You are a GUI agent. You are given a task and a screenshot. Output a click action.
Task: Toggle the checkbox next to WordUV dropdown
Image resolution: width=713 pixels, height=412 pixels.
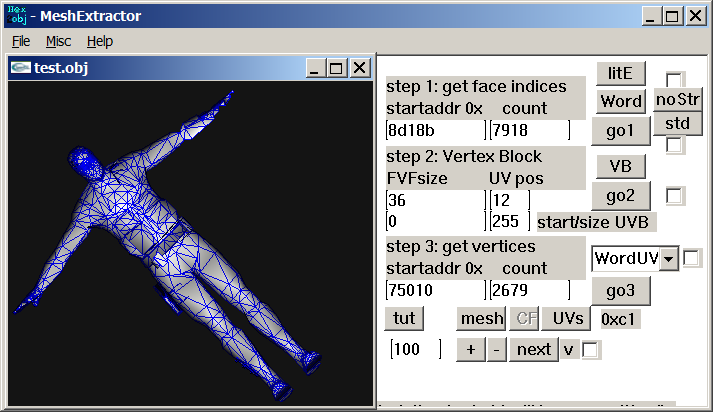(x=692, y=259)
